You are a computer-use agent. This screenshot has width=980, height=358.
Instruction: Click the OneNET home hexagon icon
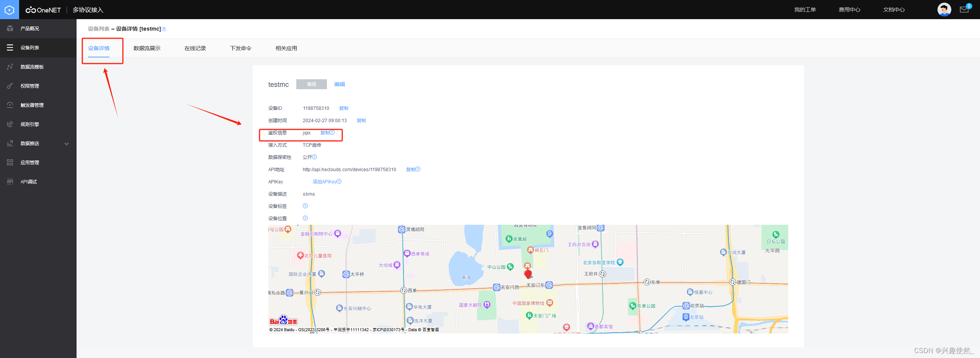[x=9, y=10]
